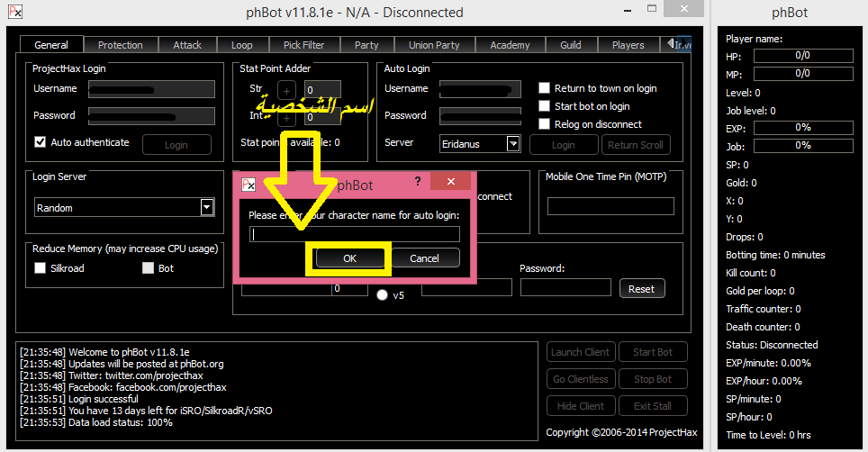
Task: Click the Stop Bot button
Action: click(653, 379)
